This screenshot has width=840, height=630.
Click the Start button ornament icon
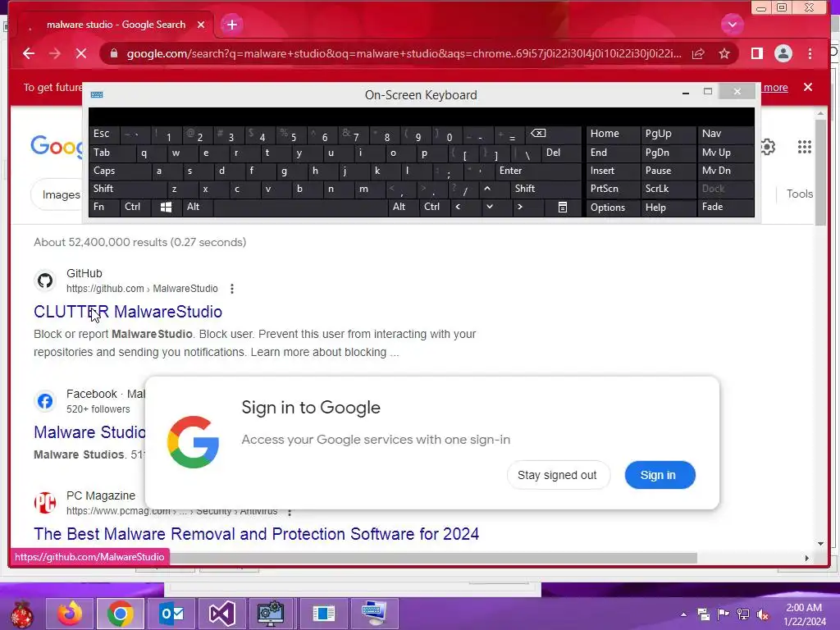point(22,614)
